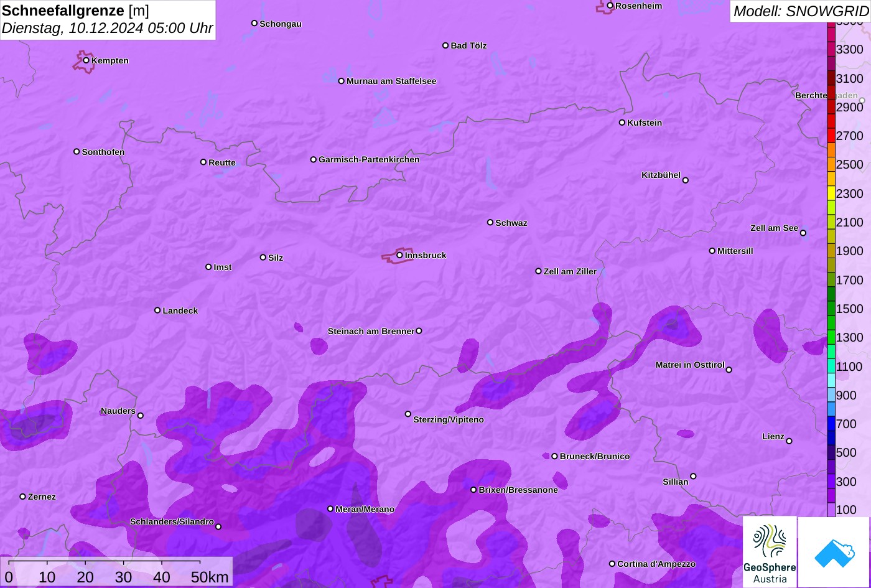The height and width of the screenshot is (588, 871).
Task: Click the GeoSphere Austria logo
Action: click(770, 552)
